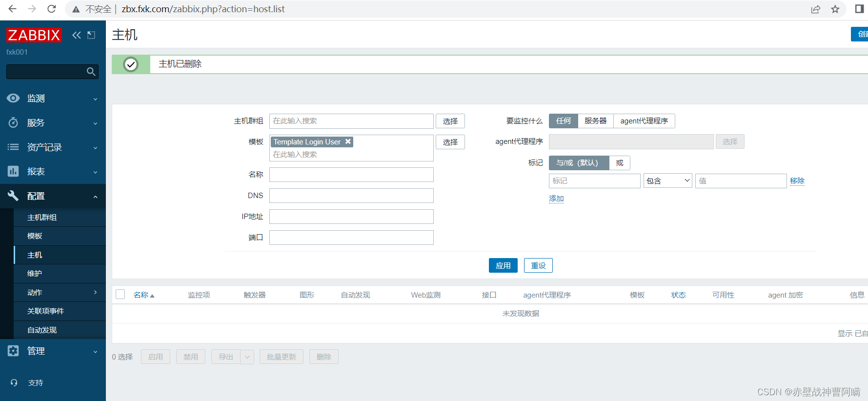Screen dimensions: 868x401
Task: Click into the 名称 input field
Action: (351, 175)
